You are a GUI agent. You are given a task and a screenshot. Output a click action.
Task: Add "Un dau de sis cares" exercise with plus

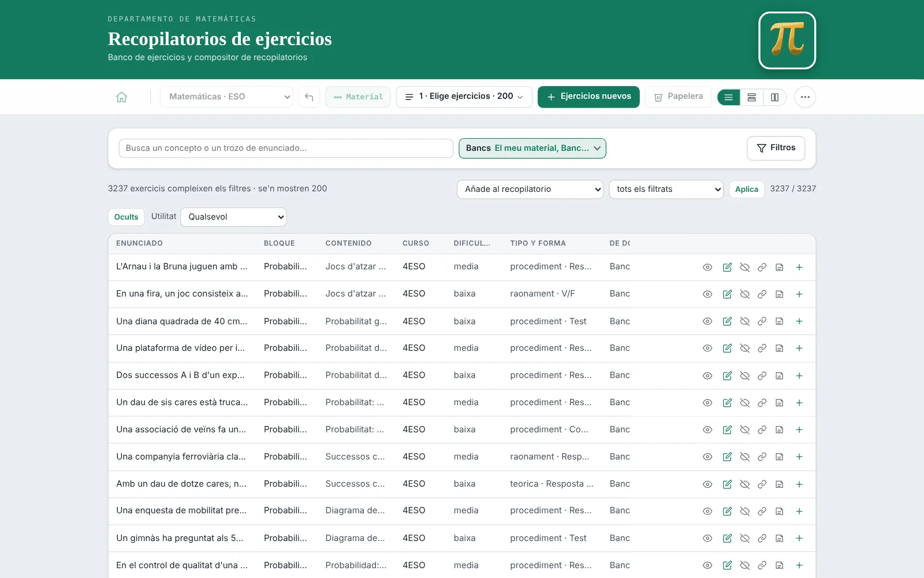799,403
